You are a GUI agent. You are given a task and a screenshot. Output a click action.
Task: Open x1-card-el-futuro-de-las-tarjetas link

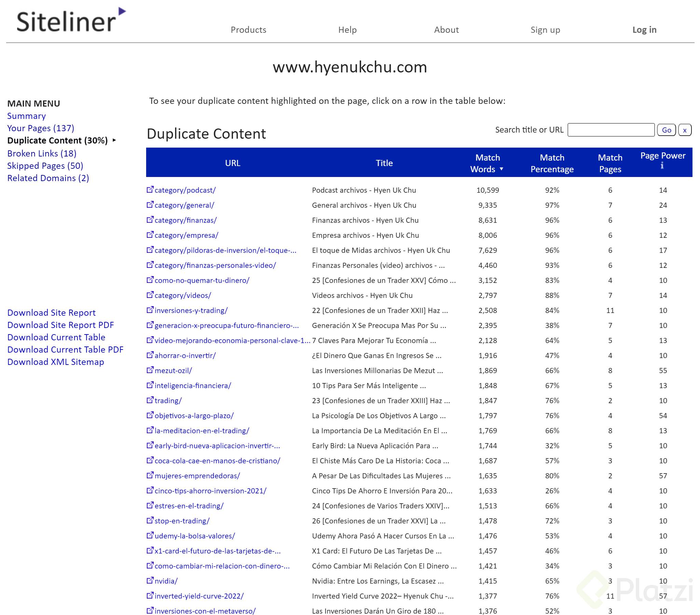tap(218, 551)
